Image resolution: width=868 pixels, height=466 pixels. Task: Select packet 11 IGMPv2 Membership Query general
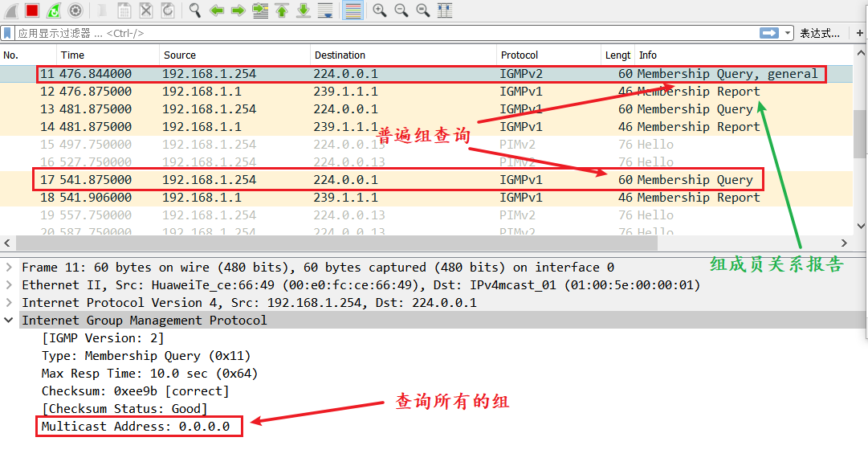[x=426, y=74]
